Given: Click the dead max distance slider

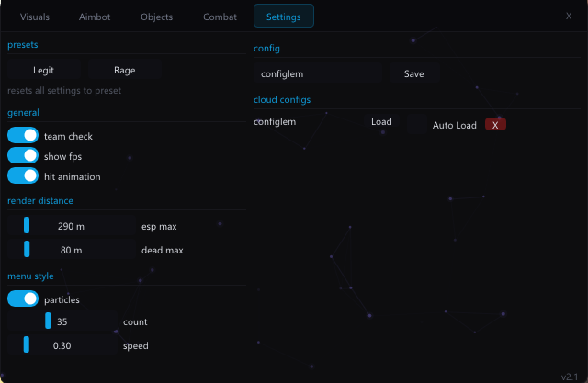Looking at the screenshot, I should click(71, 250).
